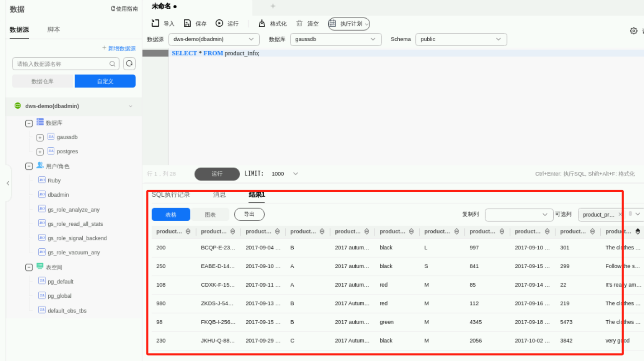Click the sort icon of tenth product column
This screenshot has width=644, height=361.
[592, 232]
